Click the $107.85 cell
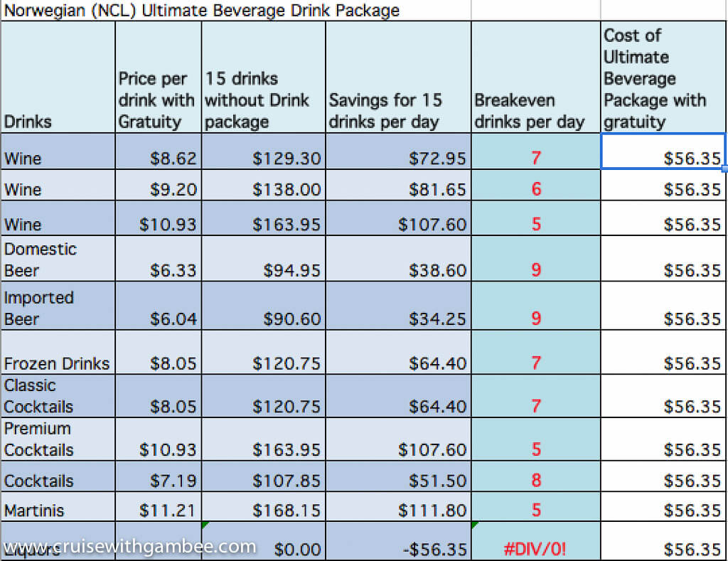Screen dimensions: 728x561 [x=264, y=476]
